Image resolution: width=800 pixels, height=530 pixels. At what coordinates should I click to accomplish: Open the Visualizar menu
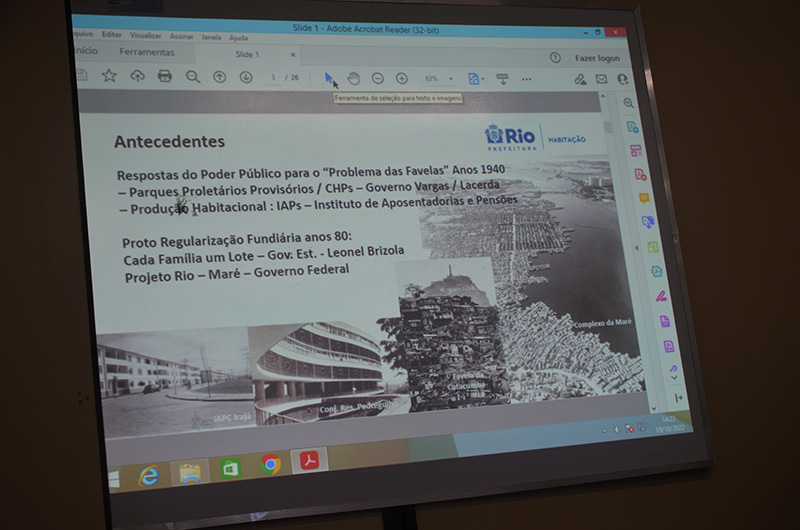145,36
